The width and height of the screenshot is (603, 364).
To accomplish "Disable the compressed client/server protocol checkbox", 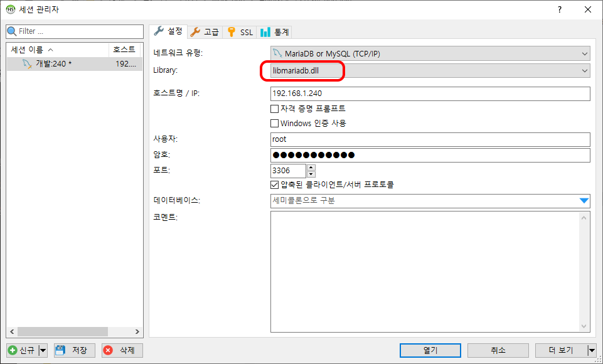I will (274, 186).
